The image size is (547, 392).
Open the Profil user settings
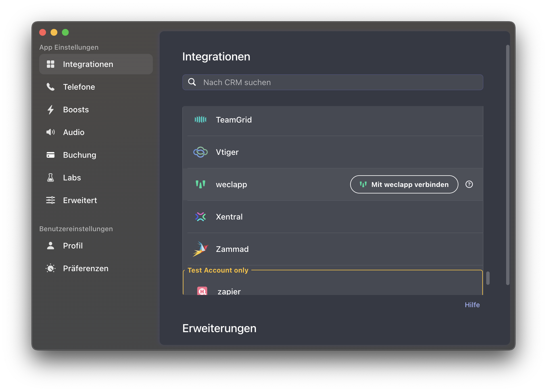[96, 246]
